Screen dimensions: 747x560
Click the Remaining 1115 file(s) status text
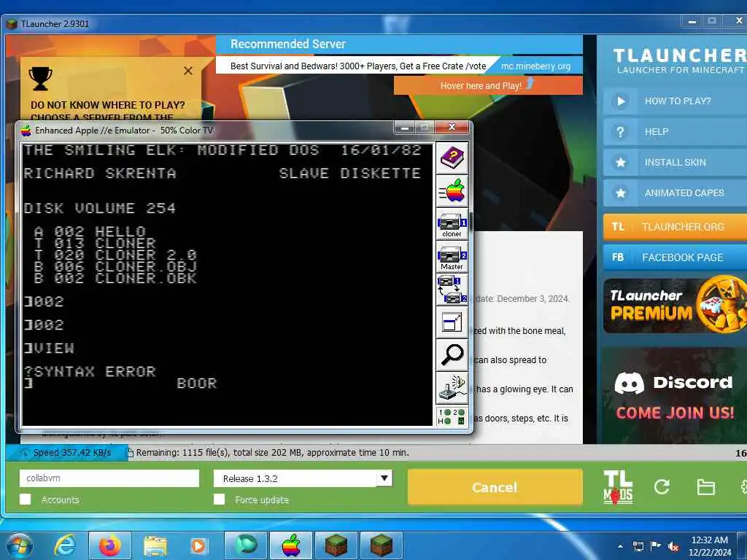[273, 452]
